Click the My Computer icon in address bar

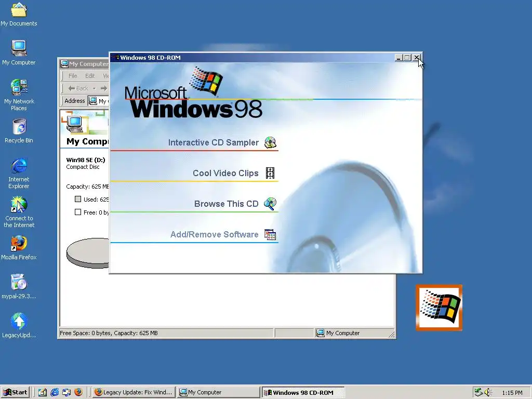click(x=93, y=101)
